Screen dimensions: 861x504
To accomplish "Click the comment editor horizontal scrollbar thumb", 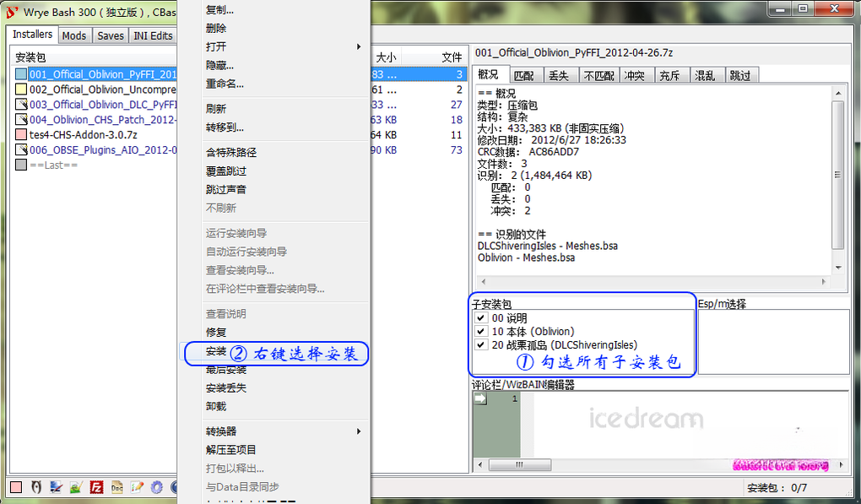I will coord(519,464).
